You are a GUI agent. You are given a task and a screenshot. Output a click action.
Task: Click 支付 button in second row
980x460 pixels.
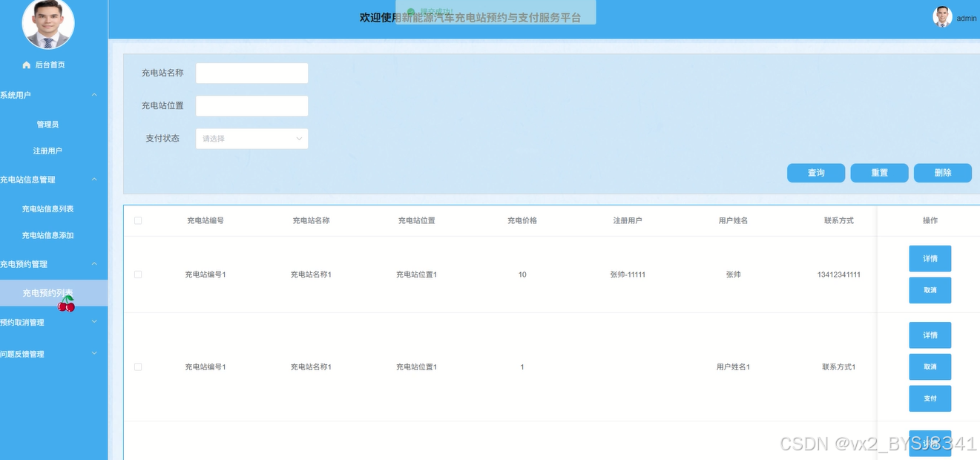[930, 398]
